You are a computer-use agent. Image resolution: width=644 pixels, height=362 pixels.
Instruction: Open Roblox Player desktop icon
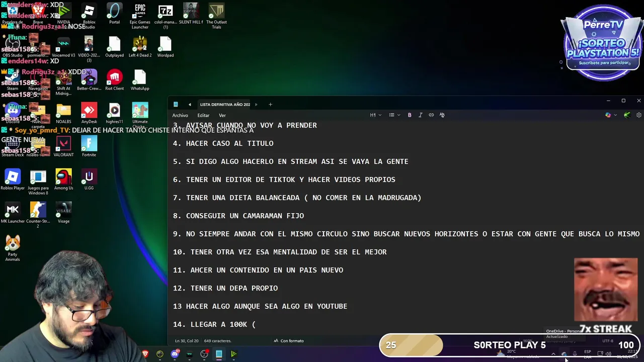[x=13, y=180]
